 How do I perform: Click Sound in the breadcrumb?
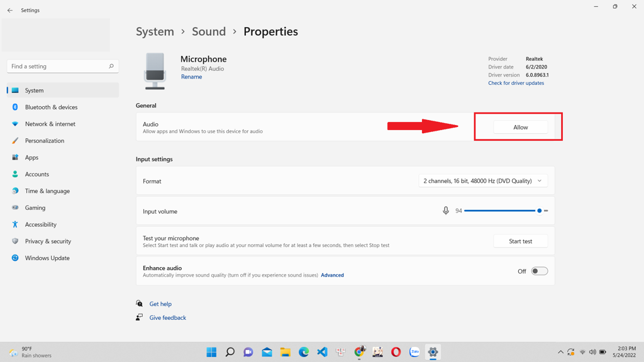click(x=209, y=31)
